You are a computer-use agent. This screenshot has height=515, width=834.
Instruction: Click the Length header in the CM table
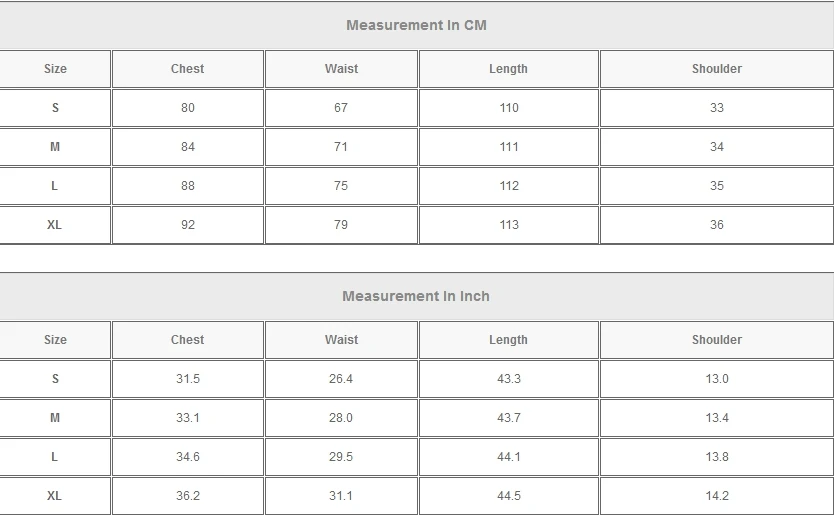click(x=508, y=69)
